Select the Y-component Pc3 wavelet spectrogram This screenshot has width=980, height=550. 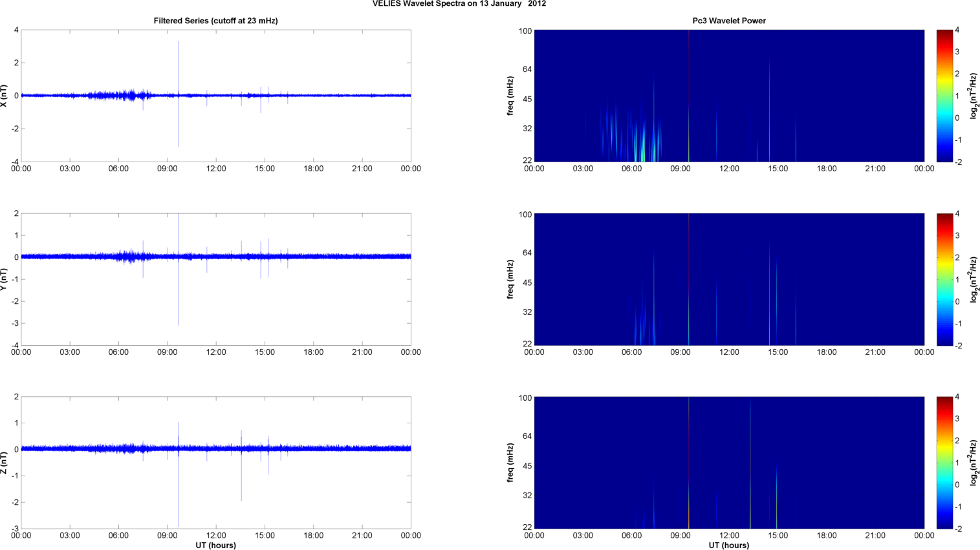(x=729, y=279)
